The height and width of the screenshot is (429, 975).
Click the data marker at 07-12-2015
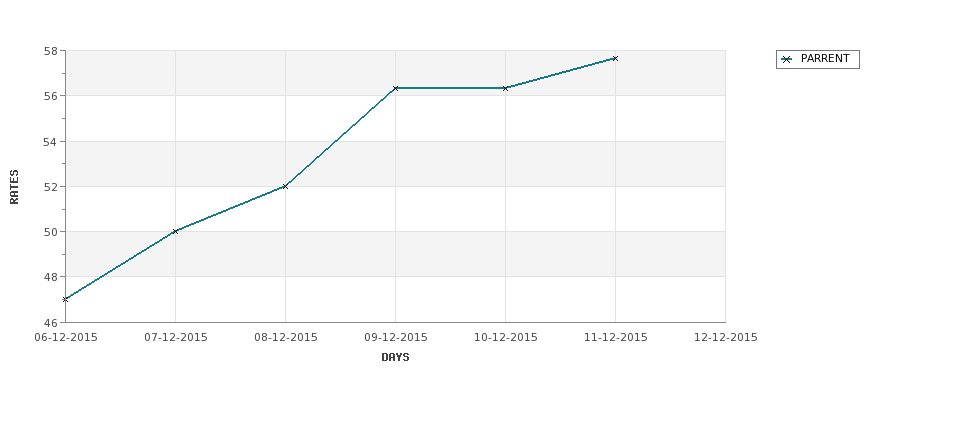(x=175, y=231)
